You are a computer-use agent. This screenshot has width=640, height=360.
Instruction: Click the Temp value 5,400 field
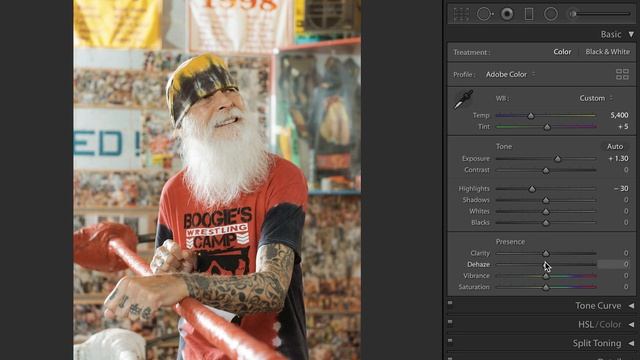(619, 116)
